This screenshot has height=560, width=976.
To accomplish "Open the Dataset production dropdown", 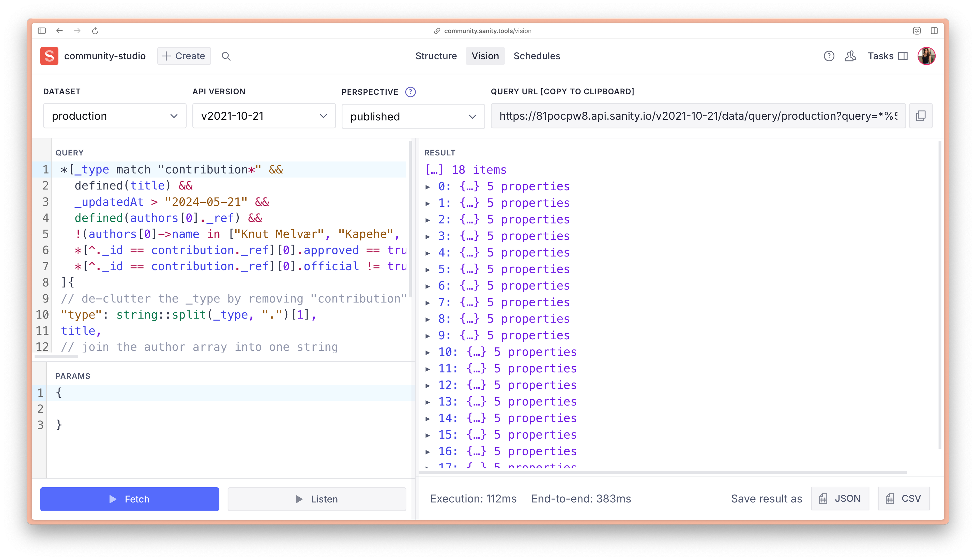I will pos(115,116).
